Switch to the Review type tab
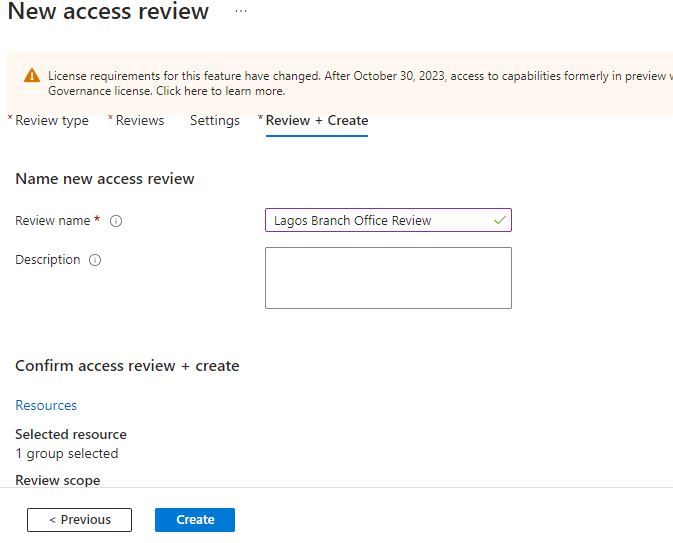The image size is (673, 543). point(52,121)
